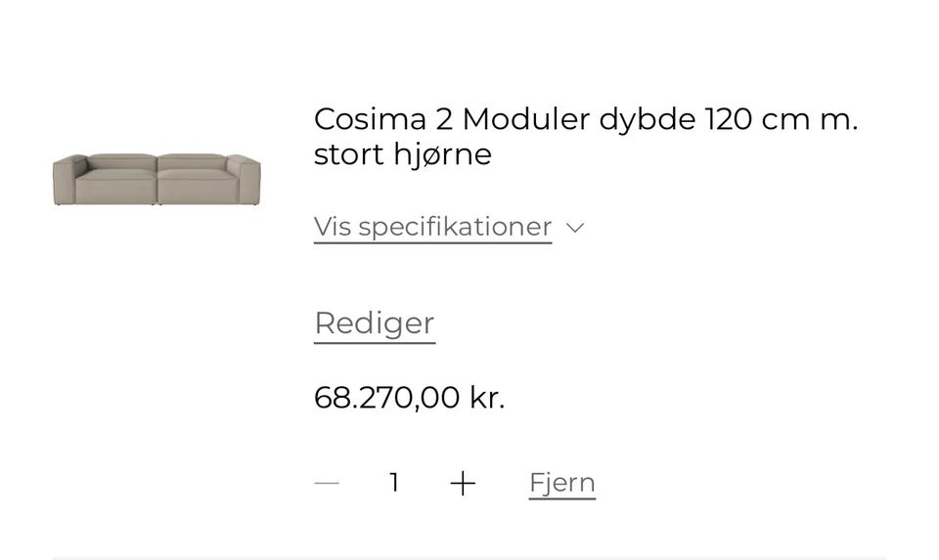Expand the Vis specifikationer chevron arrow

point(575,228)
